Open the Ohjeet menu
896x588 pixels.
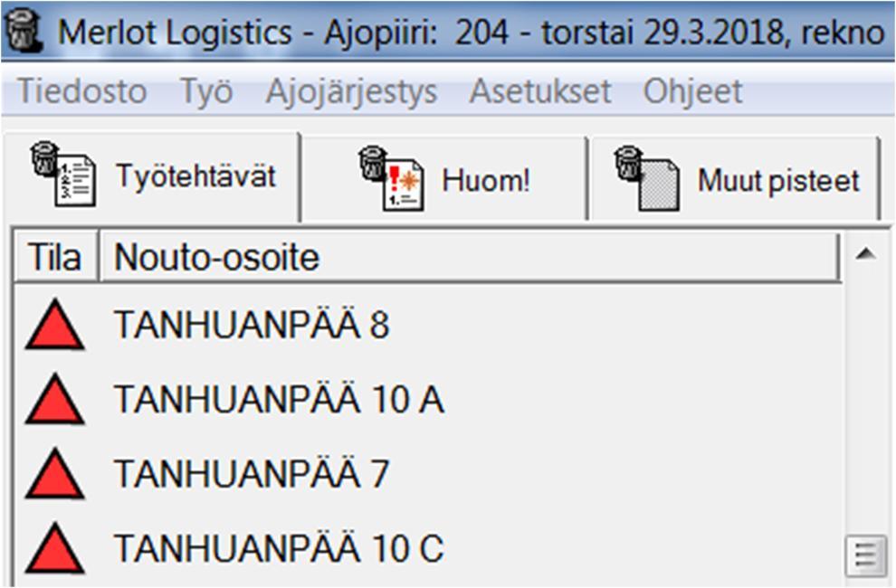692,91
